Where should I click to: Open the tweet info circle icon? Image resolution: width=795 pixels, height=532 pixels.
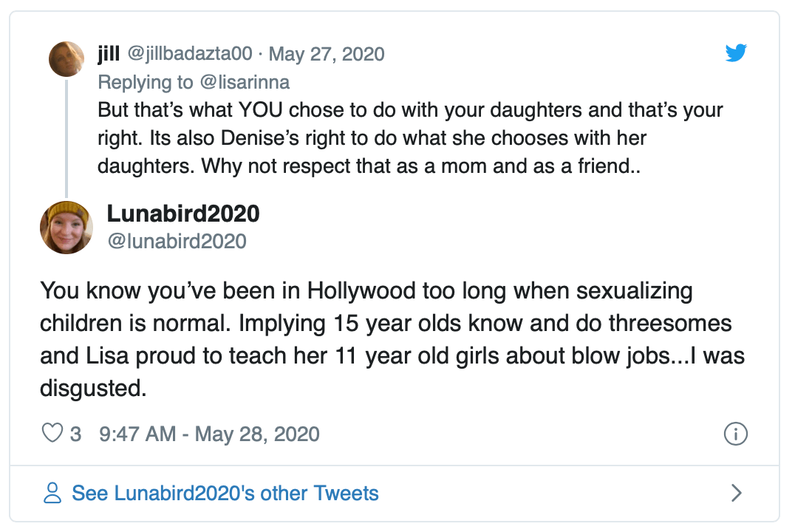[736, 434]
